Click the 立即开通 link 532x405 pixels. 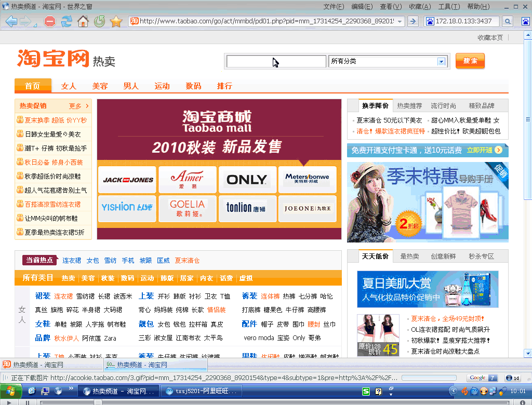click(x=480, y=150)
